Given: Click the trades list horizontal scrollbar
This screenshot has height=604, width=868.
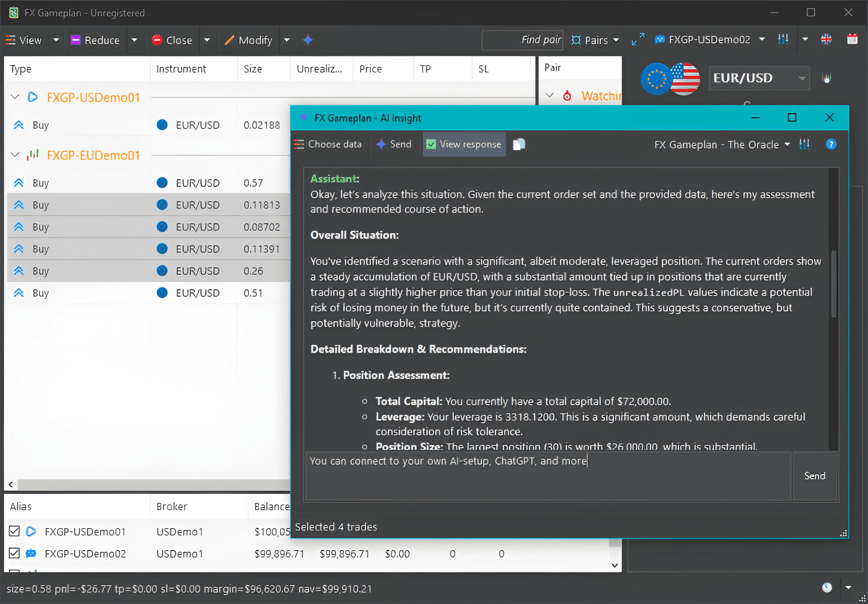Looking at the screenshot, I should (x=154, y=484).
